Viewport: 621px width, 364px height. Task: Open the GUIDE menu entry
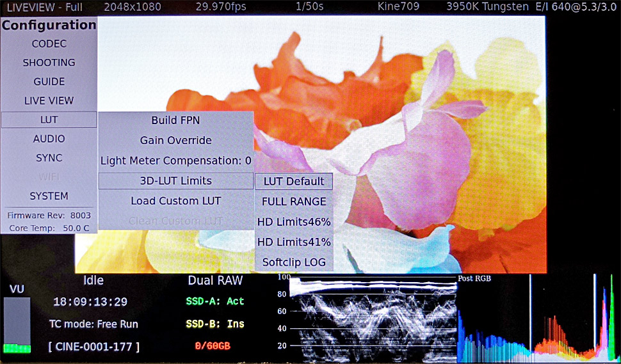coord(49,82)
